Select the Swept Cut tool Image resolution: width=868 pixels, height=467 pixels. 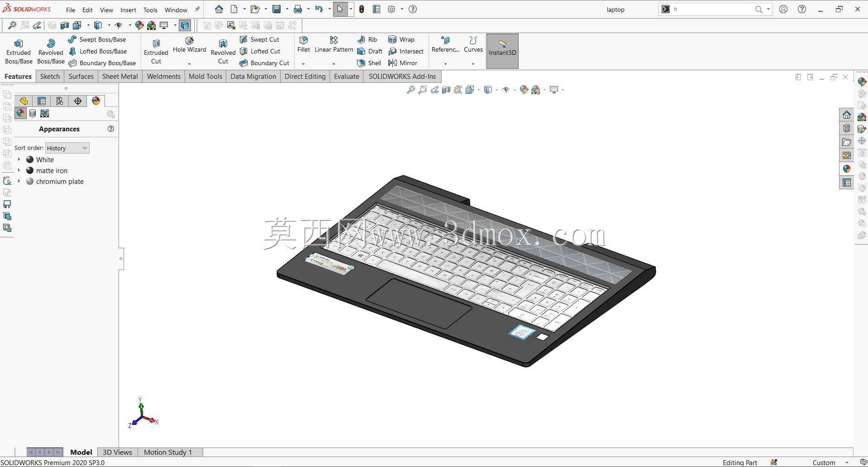[x=260, y=39]
